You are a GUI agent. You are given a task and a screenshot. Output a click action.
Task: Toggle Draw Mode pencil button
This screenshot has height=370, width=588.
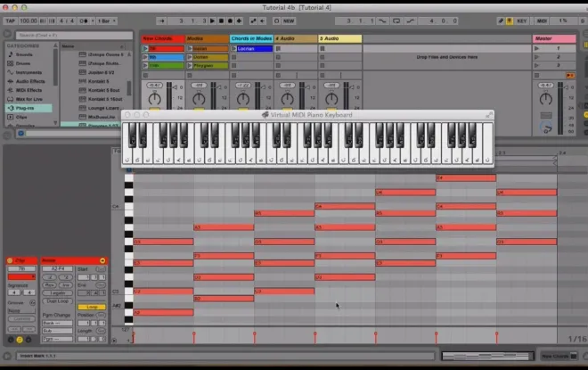(x=501, y=21)
